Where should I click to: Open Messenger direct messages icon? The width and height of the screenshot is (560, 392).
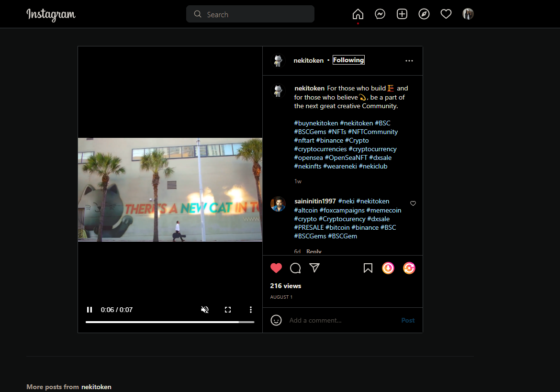coord(380,14)
